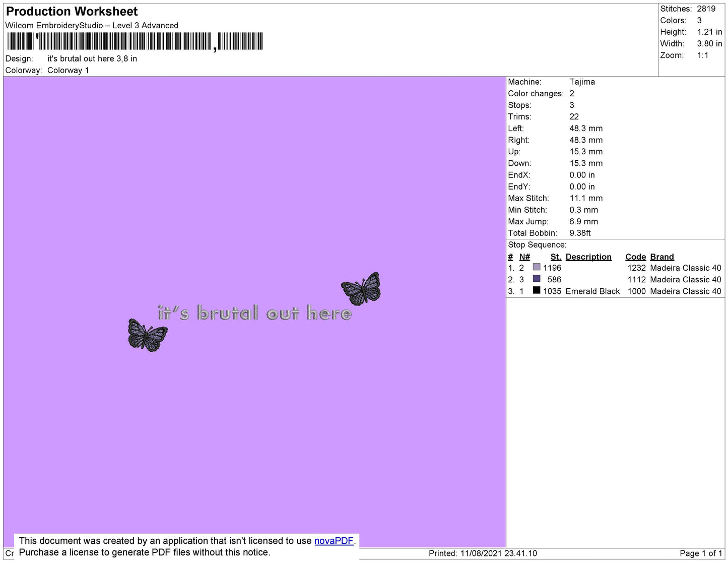This screenshot has height=563, width=728.
Task: Click 'Wilcom EmbroideryStudio – Level 3 Advanced' text
Action: pyautogui.click(x=92, y=26)
